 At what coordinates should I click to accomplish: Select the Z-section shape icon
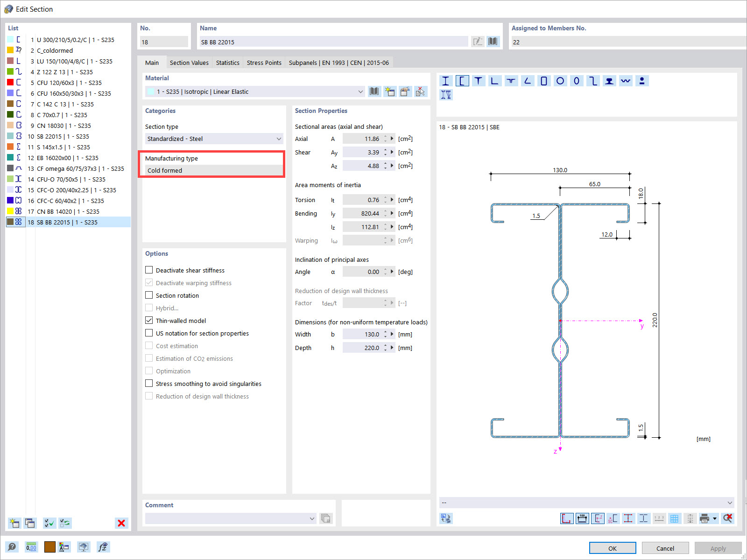(593, 81)
